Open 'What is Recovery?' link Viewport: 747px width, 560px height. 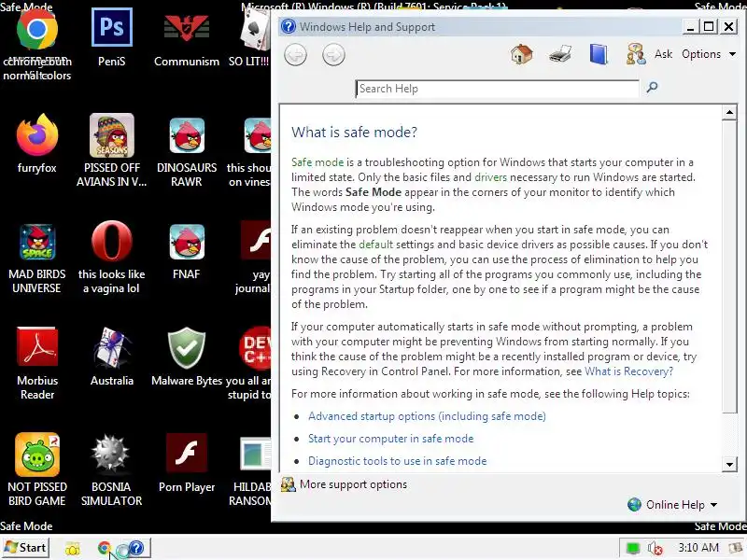pyautogui.click(x=628, y=371)
